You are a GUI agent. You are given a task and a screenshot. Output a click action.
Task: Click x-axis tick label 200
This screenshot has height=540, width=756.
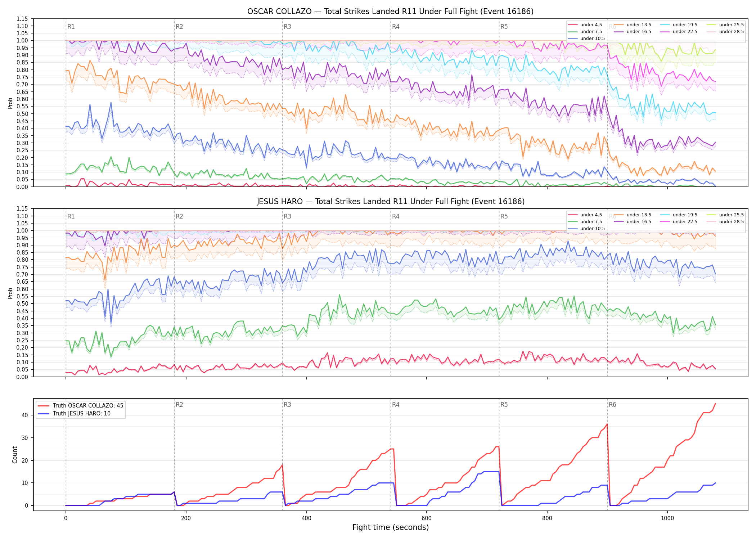(186, 518)
